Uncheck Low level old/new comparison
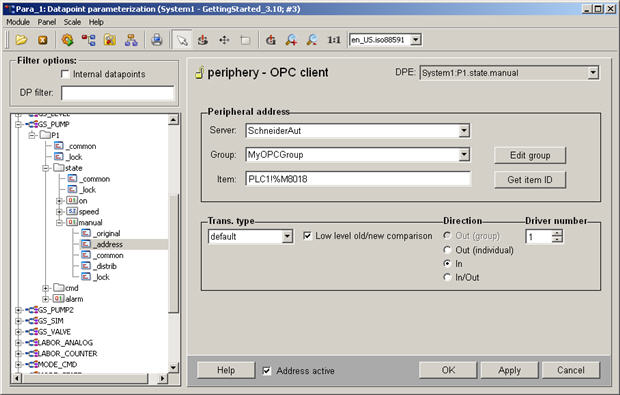Viewport: 620px width, 395px height. point(307,236)
